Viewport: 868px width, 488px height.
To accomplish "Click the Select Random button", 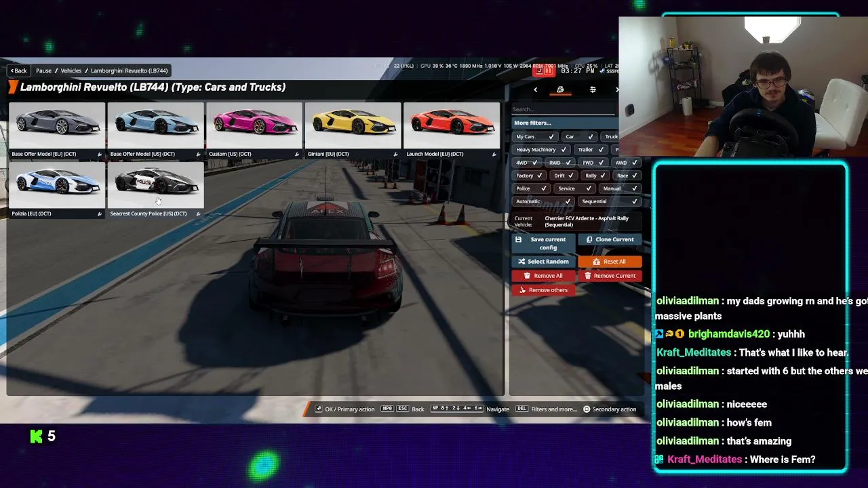I will [x=543, y=262].
